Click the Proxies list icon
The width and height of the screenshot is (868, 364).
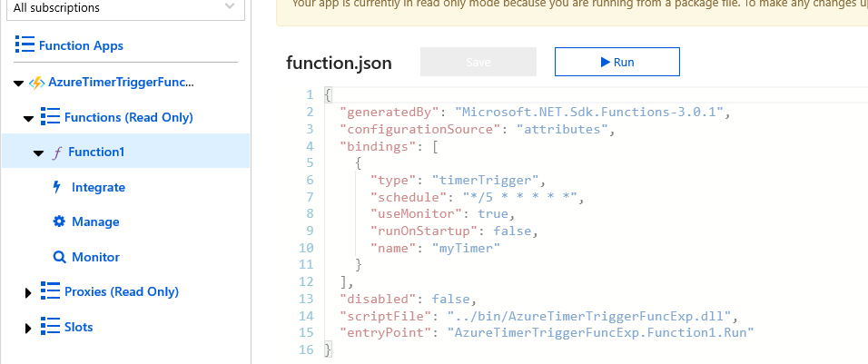pos(50,291)
